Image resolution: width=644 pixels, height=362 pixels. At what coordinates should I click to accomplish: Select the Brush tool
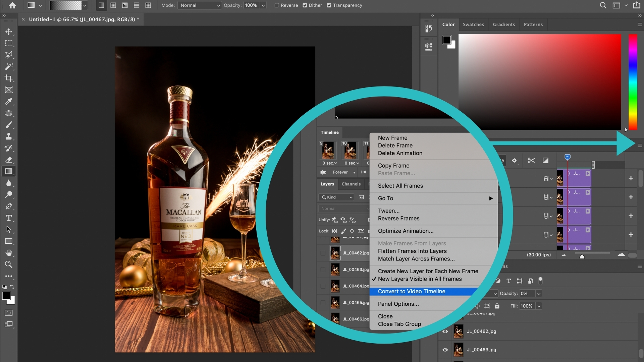point(9,125)
